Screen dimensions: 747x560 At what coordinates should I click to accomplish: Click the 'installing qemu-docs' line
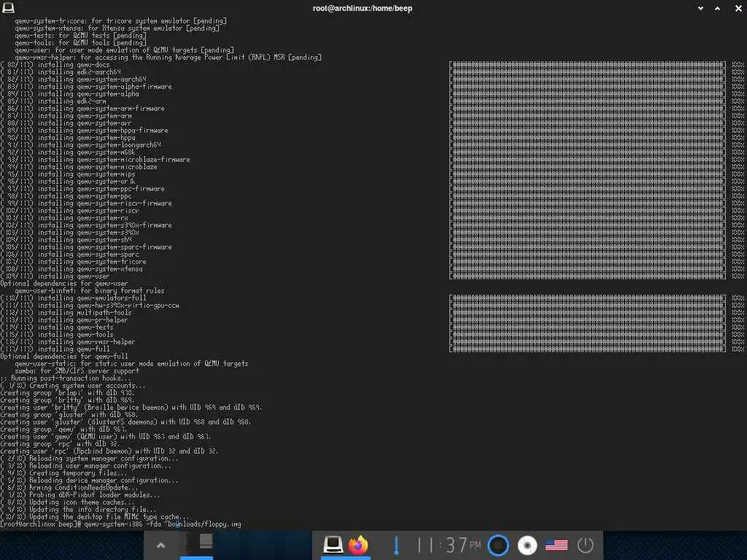tap(55, 65)
